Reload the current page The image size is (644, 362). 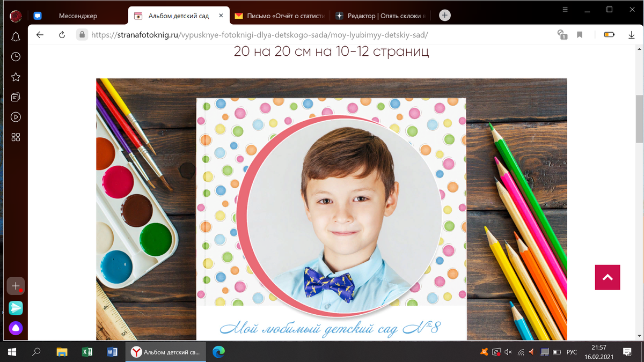point(62,35)
